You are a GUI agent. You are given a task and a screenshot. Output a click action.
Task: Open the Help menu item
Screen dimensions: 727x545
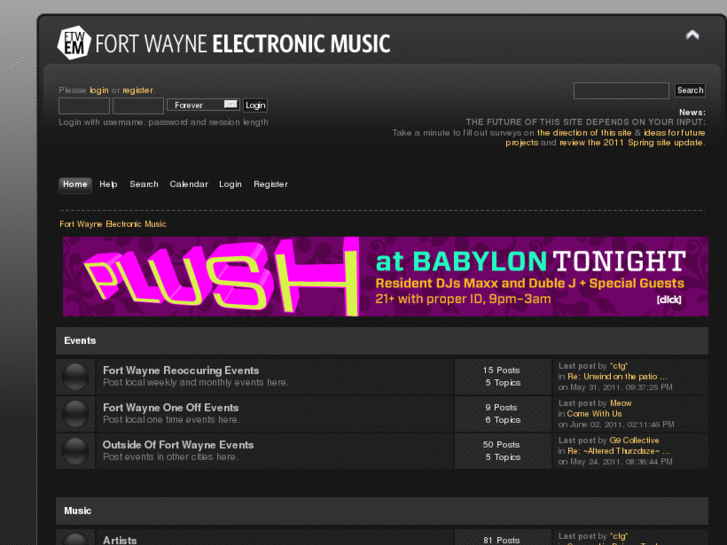pyautogui.click(x=108, y=184)
